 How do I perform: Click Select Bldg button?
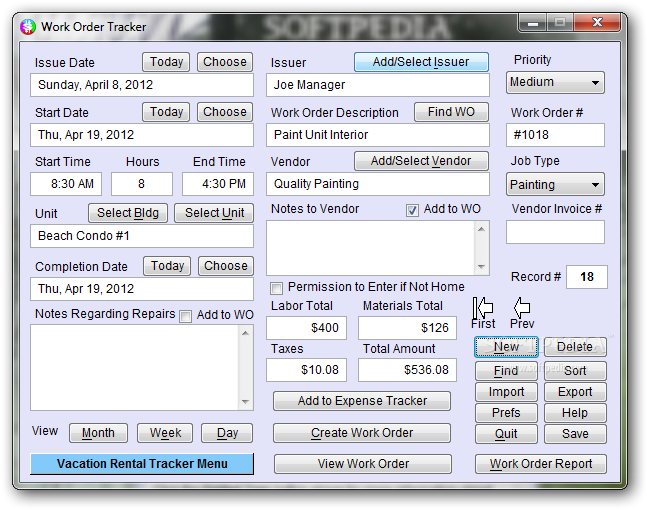(x=128, y=213)
